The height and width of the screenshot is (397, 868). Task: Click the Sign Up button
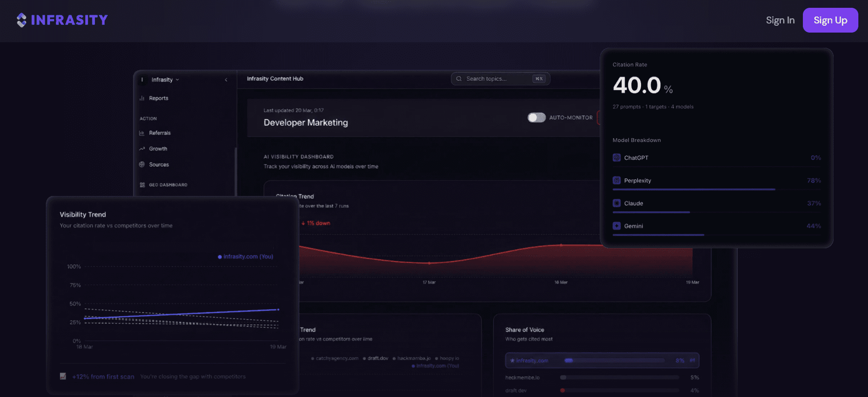tap(830, 20)
